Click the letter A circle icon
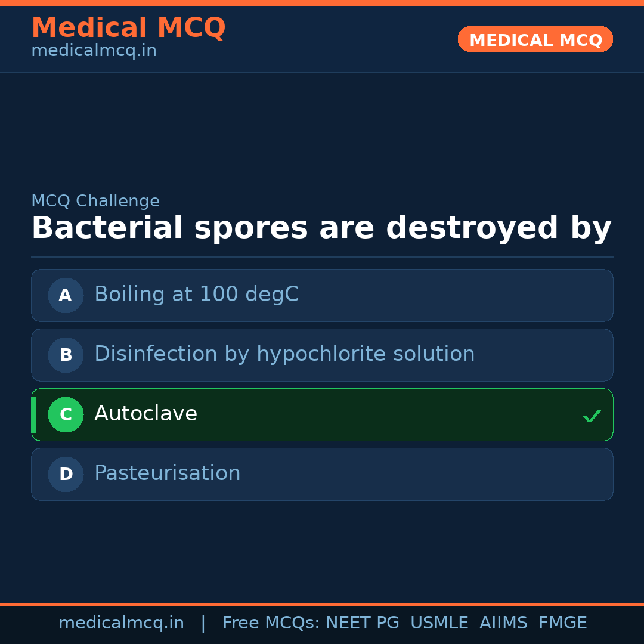Image resolution: width=644 pixels, height=644 pixels. pos(66,295)
